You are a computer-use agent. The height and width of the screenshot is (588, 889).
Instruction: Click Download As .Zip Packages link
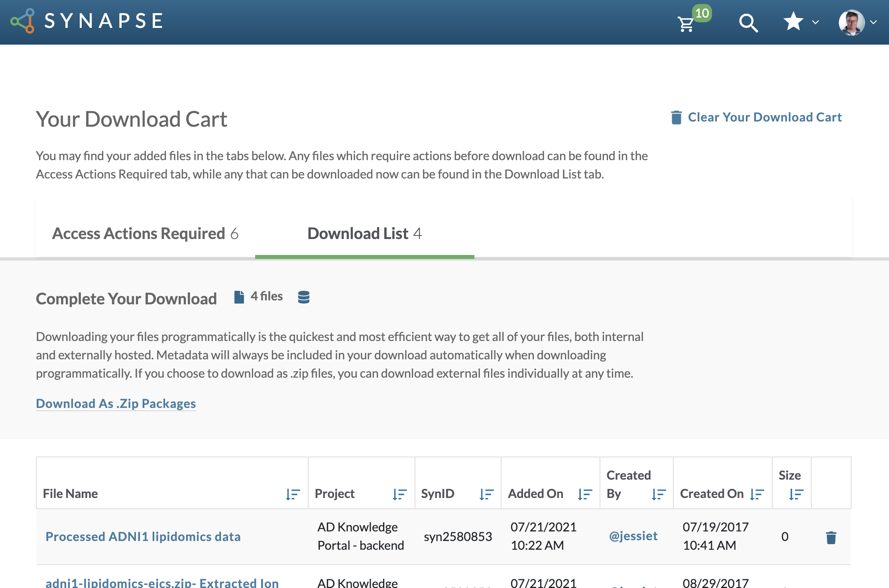click(116, 404)
